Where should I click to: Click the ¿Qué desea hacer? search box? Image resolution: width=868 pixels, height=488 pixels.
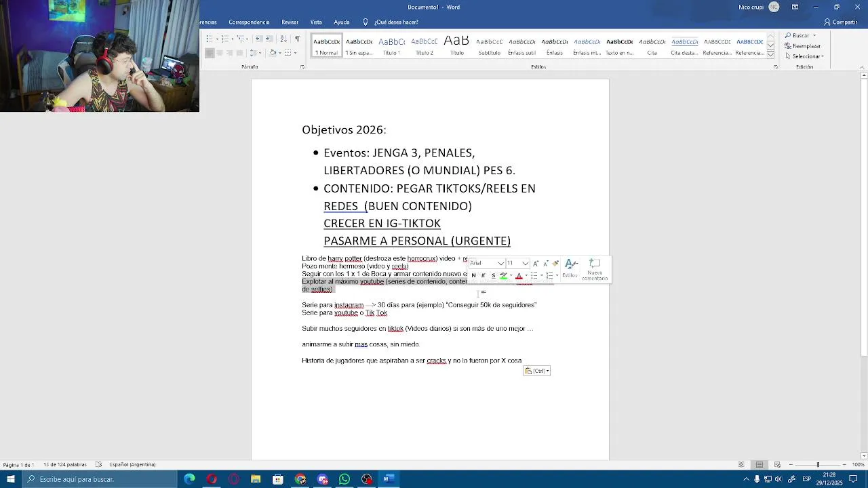coord(391,22)
